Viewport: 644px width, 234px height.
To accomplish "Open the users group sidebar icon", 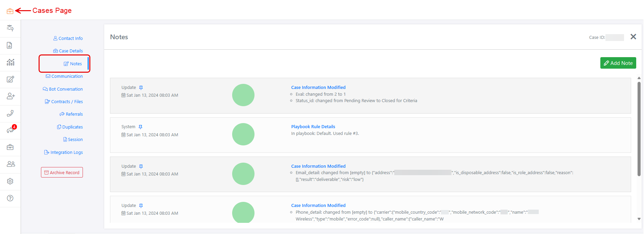I will [x=10, y=164].
